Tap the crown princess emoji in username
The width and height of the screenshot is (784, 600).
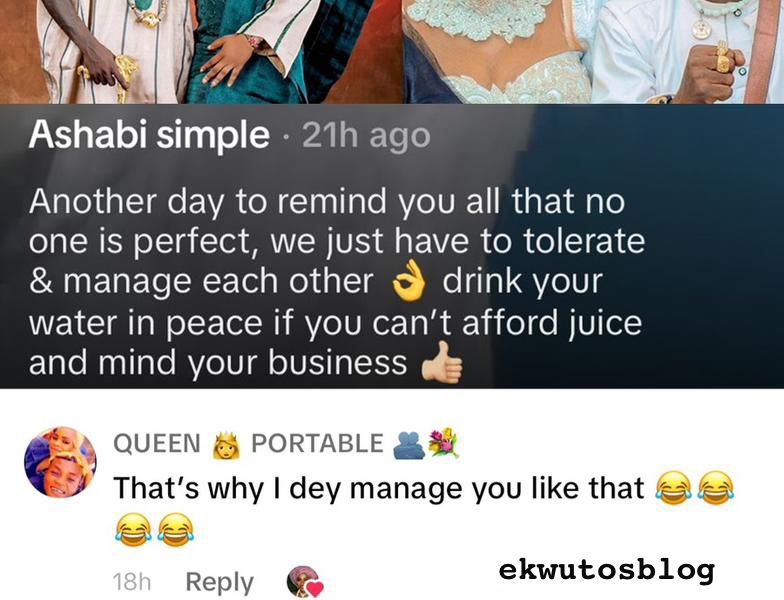pos(226,444)
